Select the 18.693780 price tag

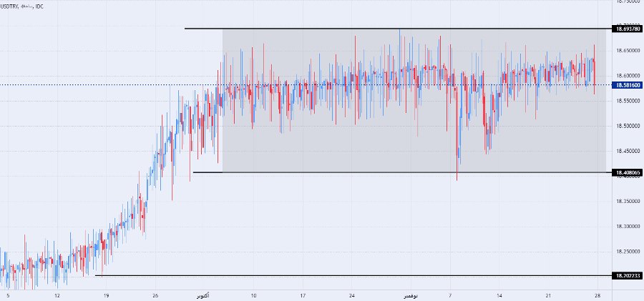click(x=627, y=29)
